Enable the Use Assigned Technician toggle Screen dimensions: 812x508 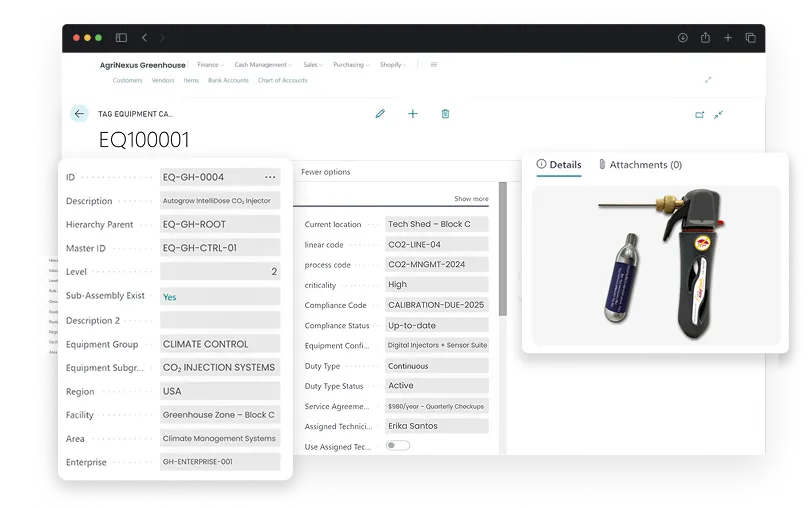tap(398, 446)
